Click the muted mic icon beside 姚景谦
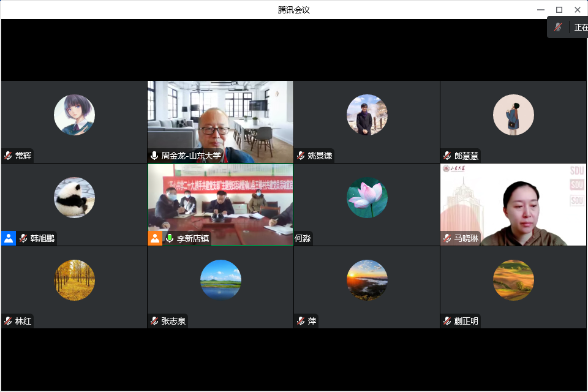The width and height of the screenshot is (588, 392). tap(301, 156)
